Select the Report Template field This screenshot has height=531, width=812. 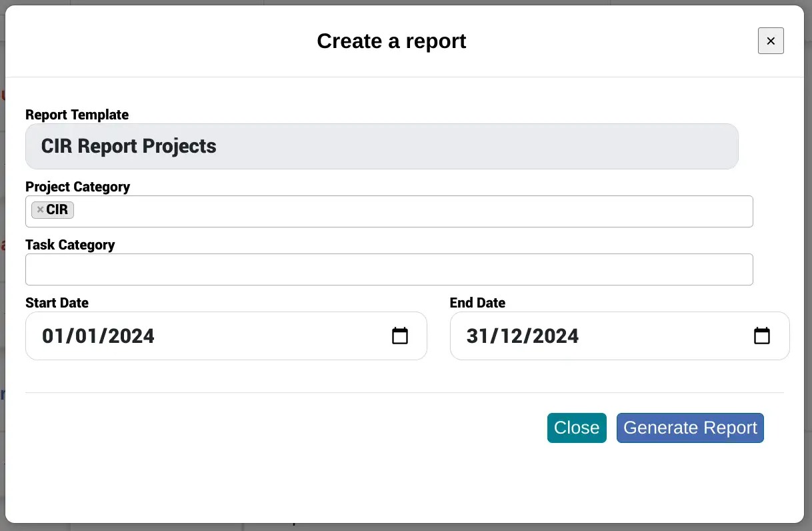coord(382,146)
